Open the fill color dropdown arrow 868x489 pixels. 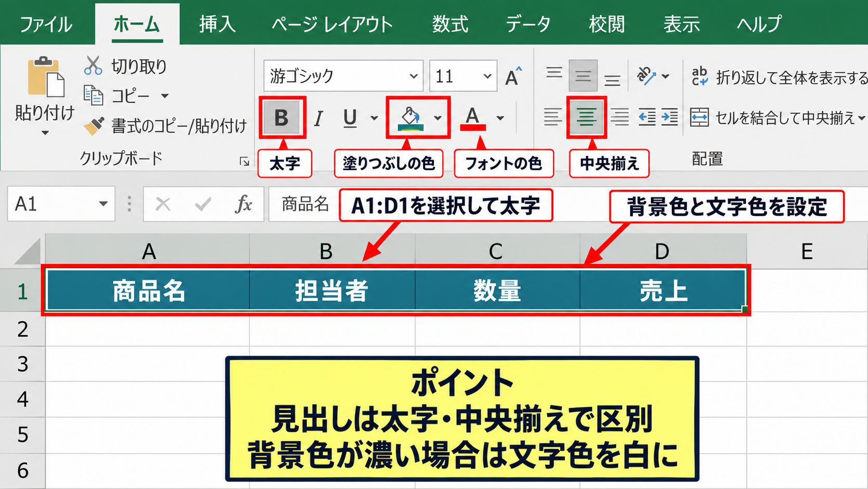438,118
